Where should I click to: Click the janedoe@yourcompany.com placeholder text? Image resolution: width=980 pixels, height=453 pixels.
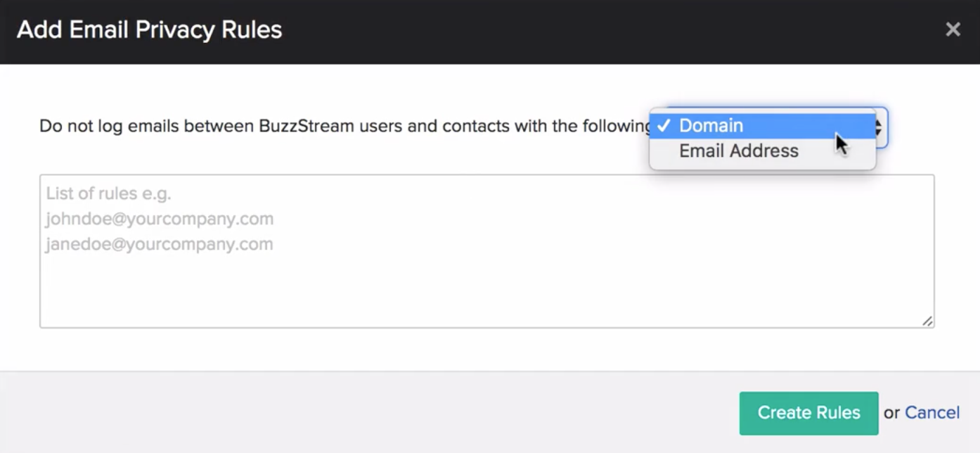pos(160,244)
